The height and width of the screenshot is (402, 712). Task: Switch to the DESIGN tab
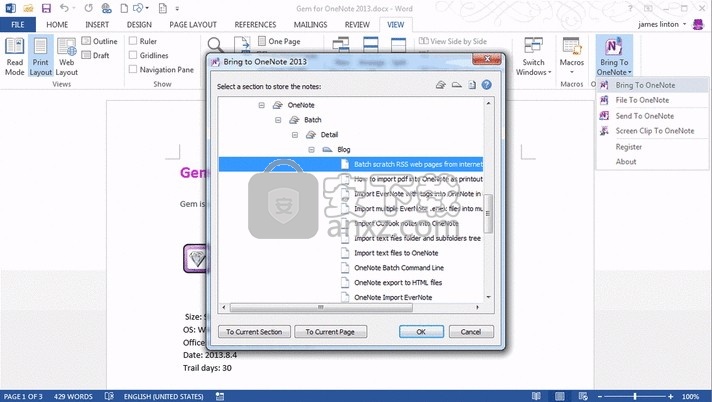(139, 25)
